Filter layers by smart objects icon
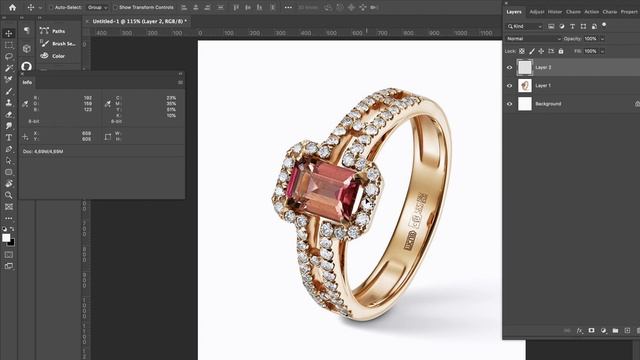Image resolution: width=640 pixels, height=360 pixels. 594,26
